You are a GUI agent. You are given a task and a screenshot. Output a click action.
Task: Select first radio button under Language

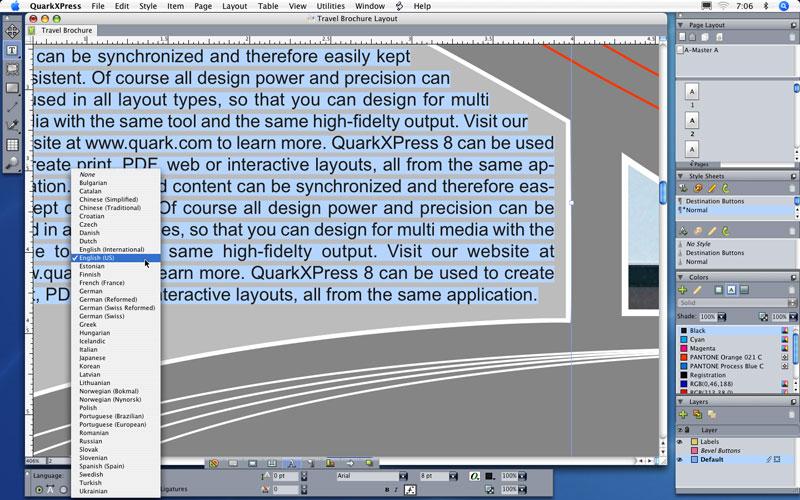[39, 490]
